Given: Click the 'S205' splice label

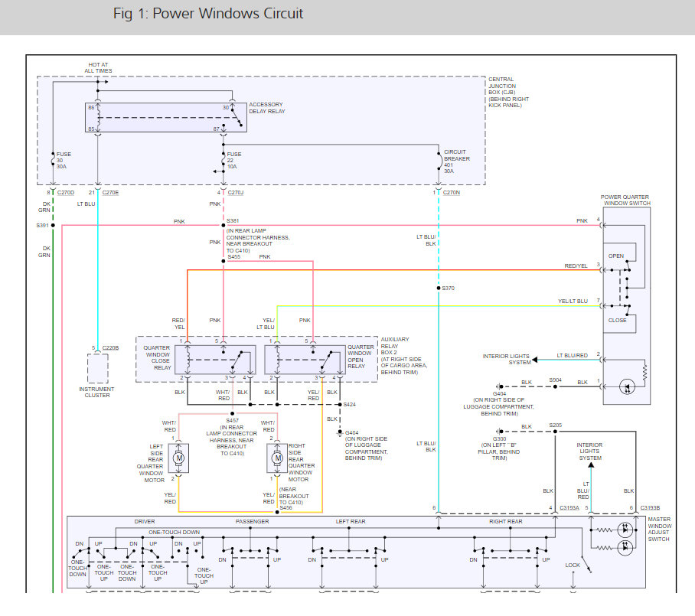Looking at the screenshot, I should [556, 425].
